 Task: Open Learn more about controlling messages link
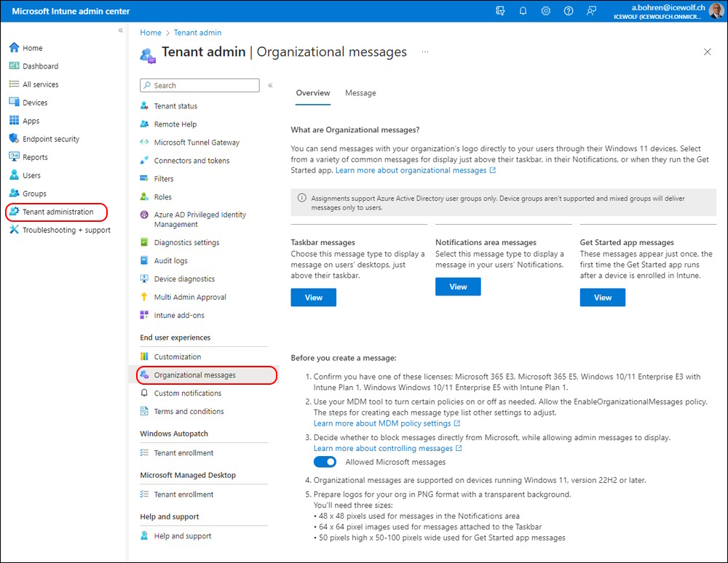(388, 449)
